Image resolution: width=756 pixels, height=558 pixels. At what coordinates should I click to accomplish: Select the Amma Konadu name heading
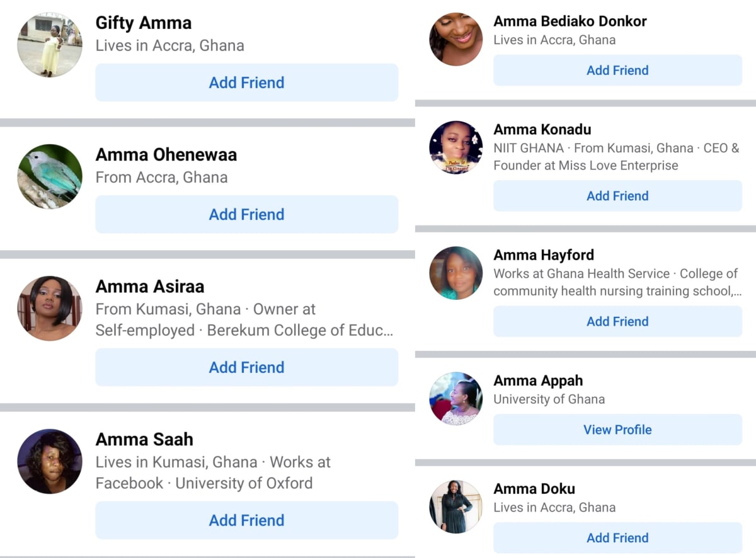pos(542,130)
